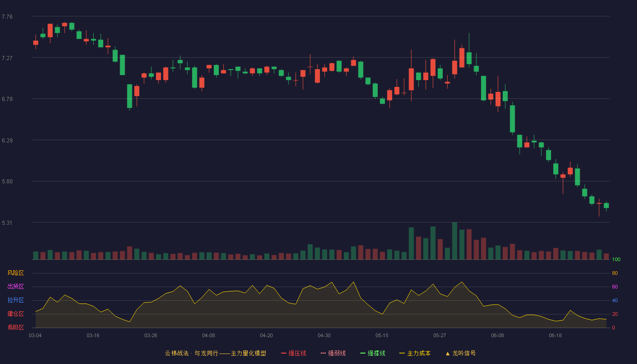Click the 04-08 date label
The width and height of the screenshot is (637, 364).
[208, 335]
